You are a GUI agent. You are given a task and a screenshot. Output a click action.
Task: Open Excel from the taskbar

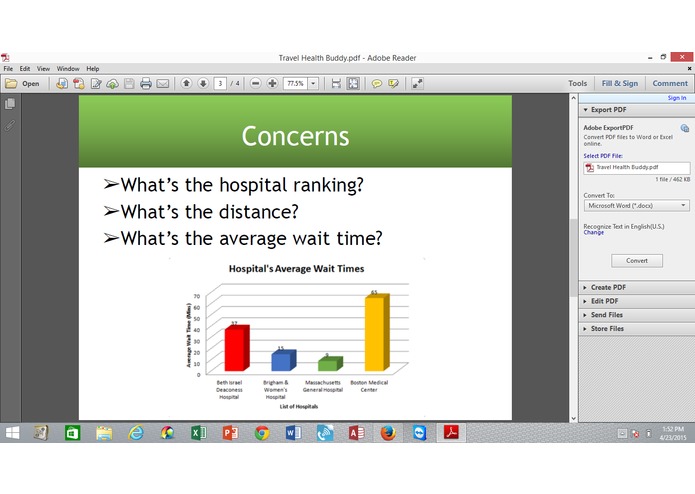click(199, 433)
